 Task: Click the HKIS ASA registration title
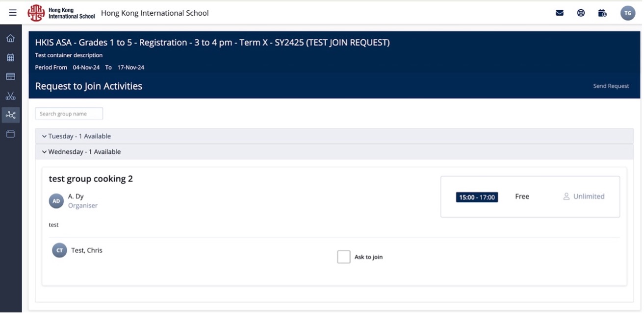click(212, 43)
